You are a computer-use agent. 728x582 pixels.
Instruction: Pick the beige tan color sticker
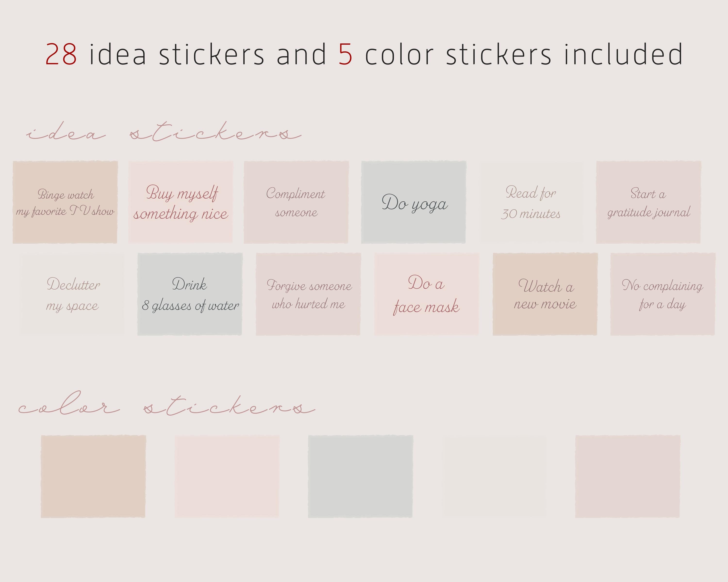[93, 477]
